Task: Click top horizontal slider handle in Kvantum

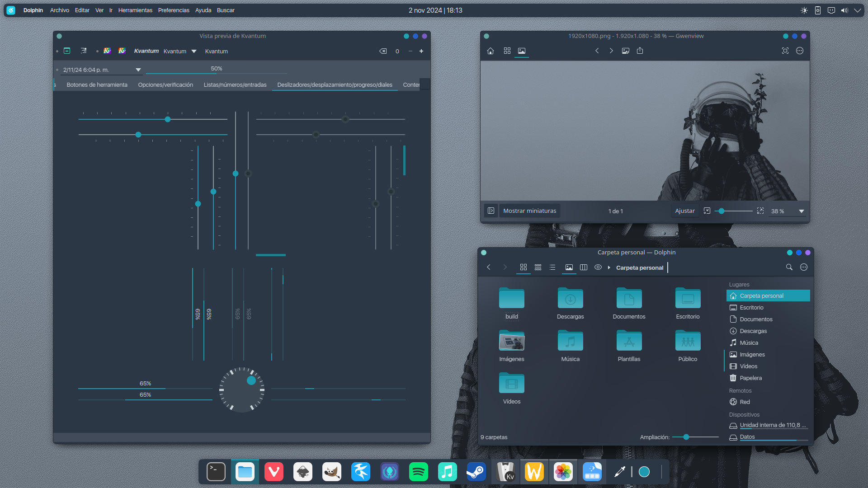Action: click(x=168, y=119)
